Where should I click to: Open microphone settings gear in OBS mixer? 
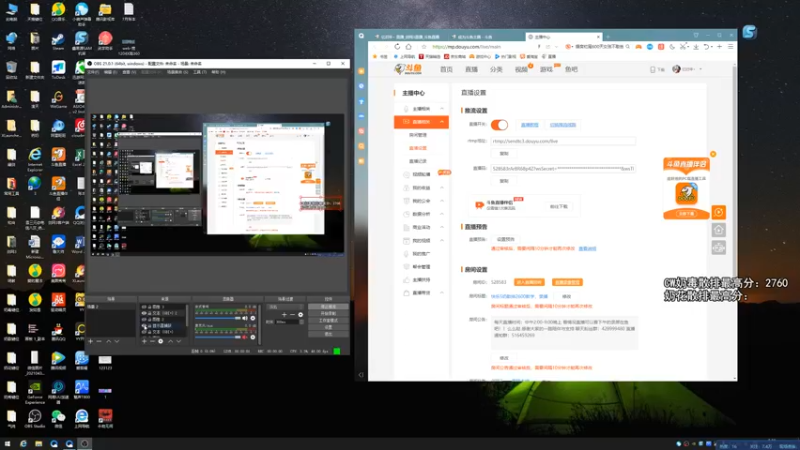(253, 337)
